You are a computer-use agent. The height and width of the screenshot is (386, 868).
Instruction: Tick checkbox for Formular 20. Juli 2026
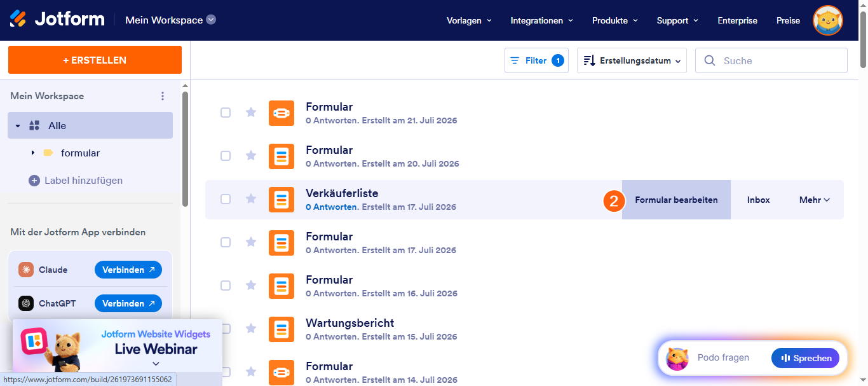click(226, 156)
